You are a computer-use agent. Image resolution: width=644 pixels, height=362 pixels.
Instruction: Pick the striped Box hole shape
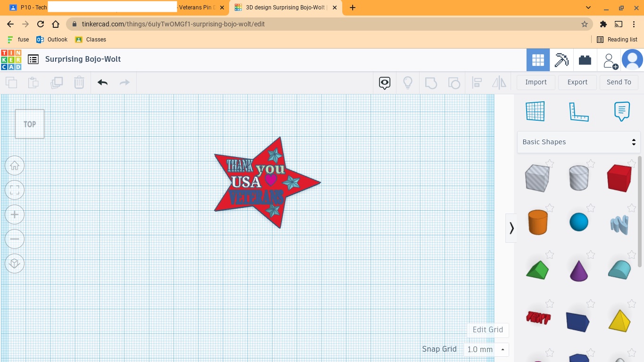[537, 178]
